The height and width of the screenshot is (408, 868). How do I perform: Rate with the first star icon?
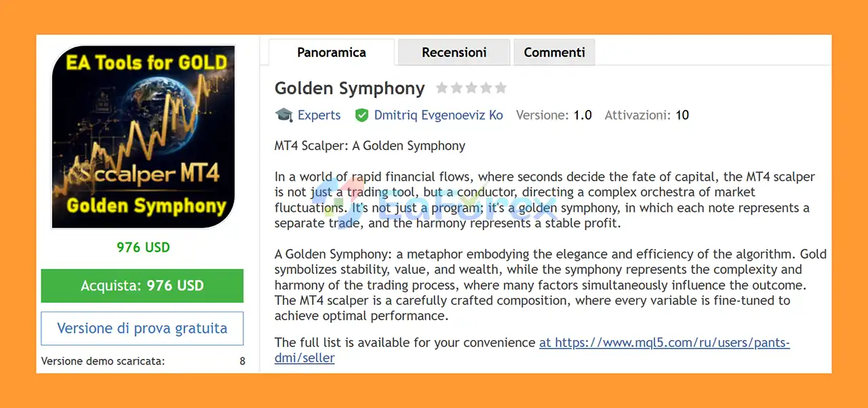click(x=441, y=88)
